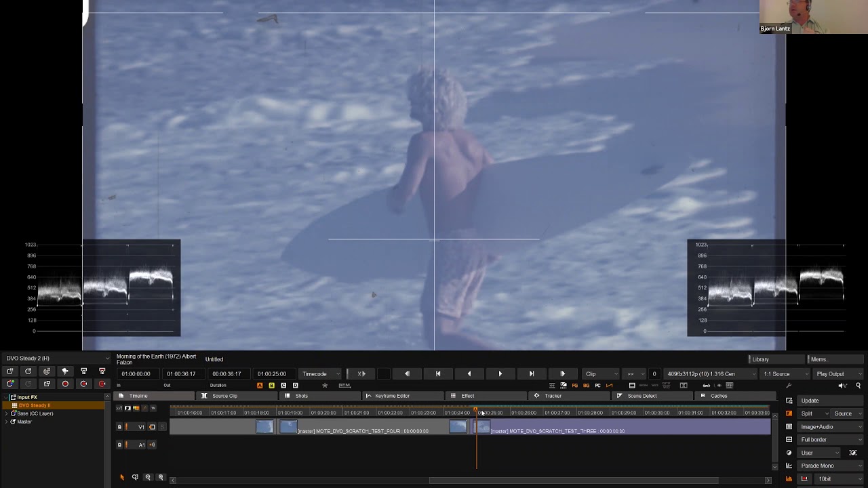Image resolution: width=868 pixels, height=488 pixels.
Task: Toggle the BG background indicator
Action: [x=587, y=386]
